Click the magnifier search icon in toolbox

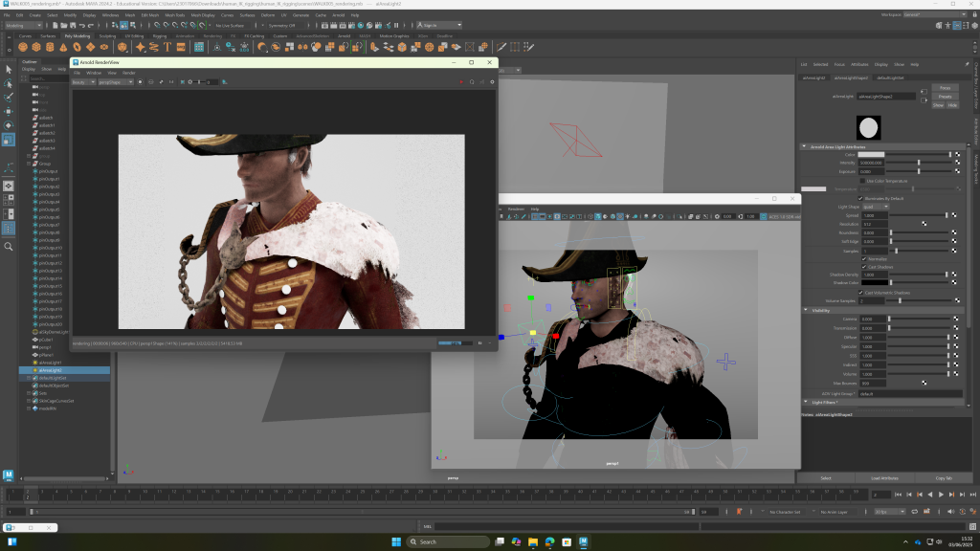(x=9, y=246)
